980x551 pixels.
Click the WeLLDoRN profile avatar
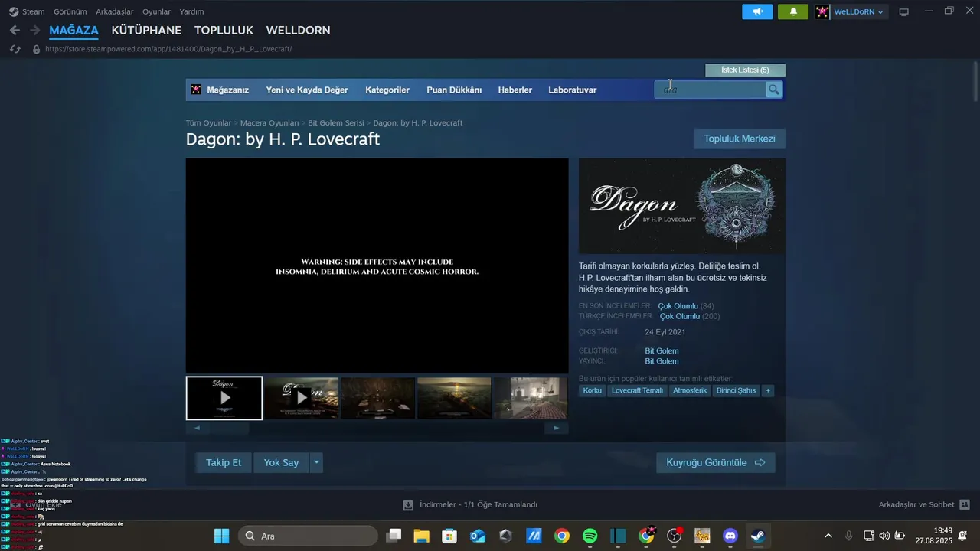pos(822,11)
